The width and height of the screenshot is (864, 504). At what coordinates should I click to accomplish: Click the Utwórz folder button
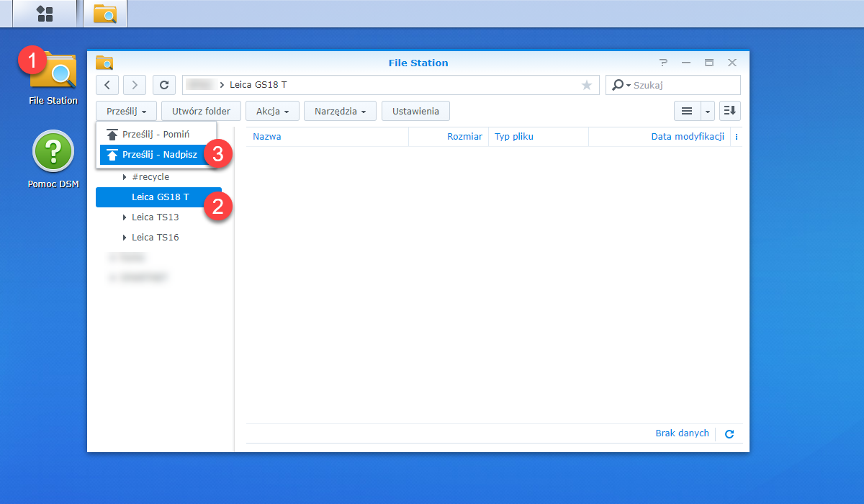[x=201, y=111]
